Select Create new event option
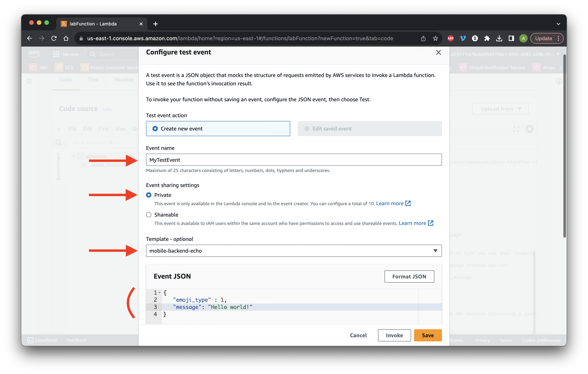This screenshot has height=374, width=588. (218, 129)
